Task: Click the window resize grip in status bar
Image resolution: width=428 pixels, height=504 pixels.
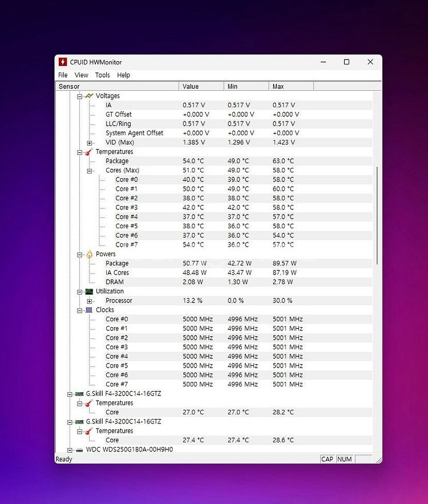Action: coord(379,460)
